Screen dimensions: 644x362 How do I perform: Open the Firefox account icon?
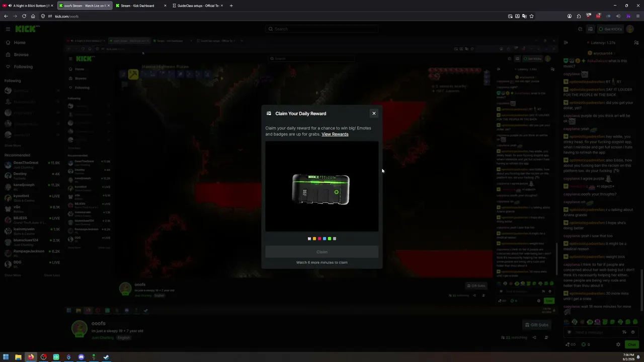(x=570, y=16)
